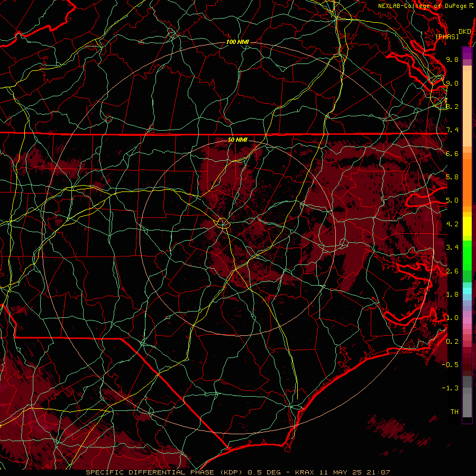This screenshot has width=476, height=476.
Task: Click the bright green segment of the color bar
Action: [x=467, y=255]
